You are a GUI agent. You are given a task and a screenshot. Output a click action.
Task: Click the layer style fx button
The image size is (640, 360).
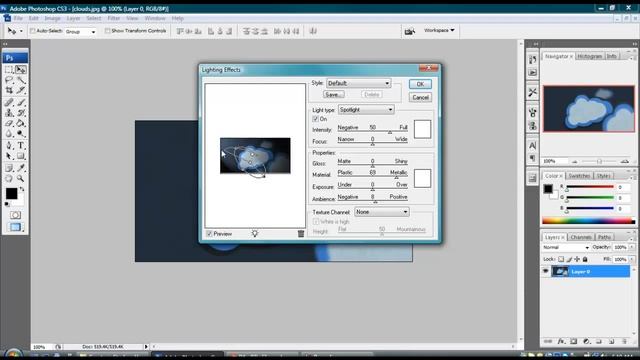561,341
